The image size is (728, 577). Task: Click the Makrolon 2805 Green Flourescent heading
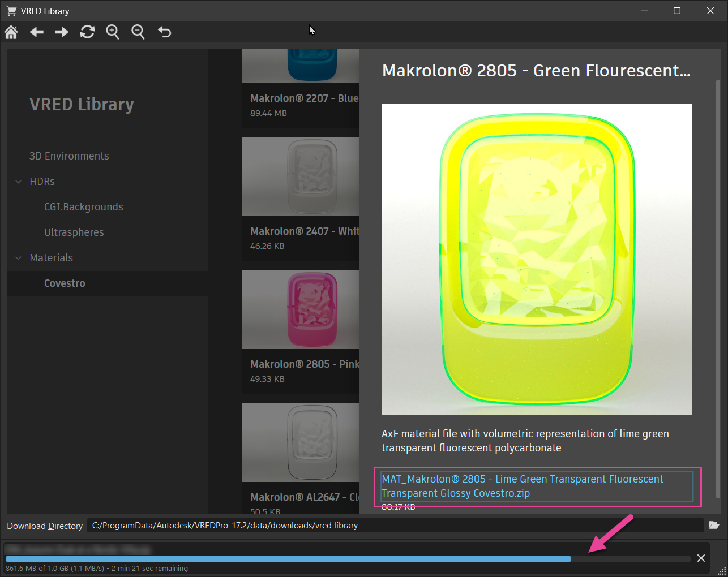click(x=536, y=71)
